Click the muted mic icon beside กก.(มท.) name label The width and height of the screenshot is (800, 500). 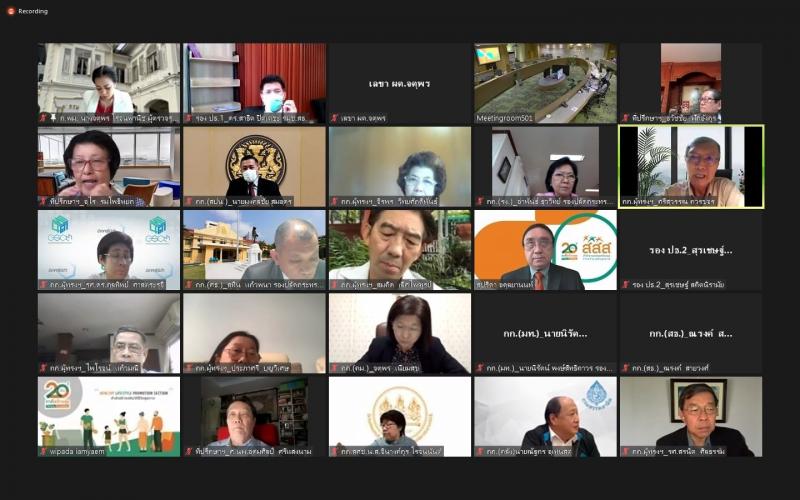click(480, 368)
